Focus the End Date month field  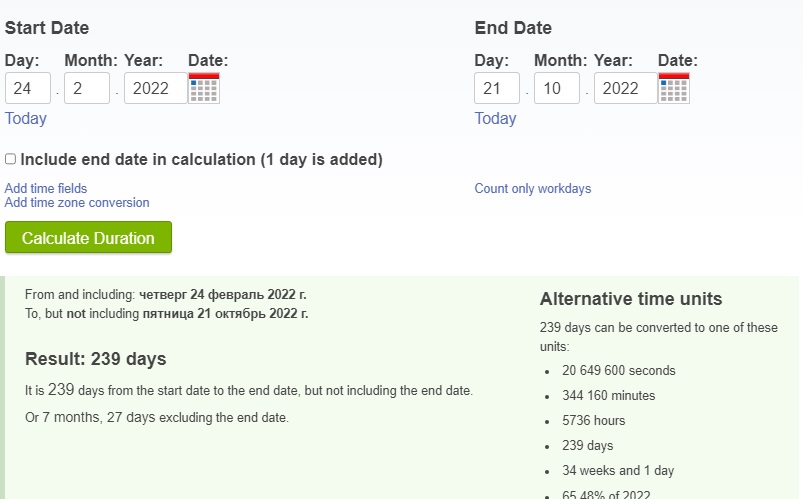coord(557,88)
